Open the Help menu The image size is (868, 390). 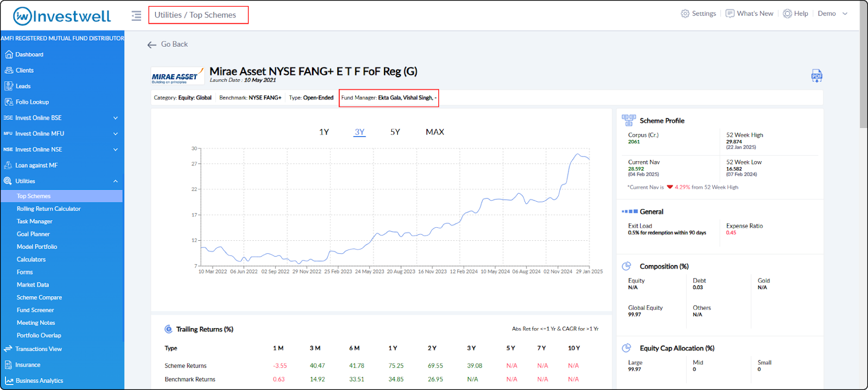(795, 14)
